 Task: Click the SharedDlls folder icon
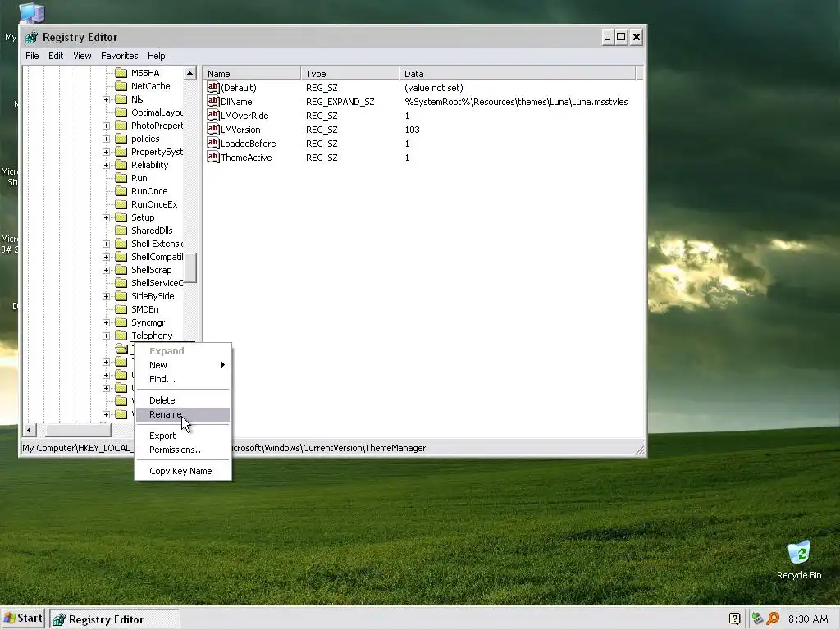[x=121, y=231]
